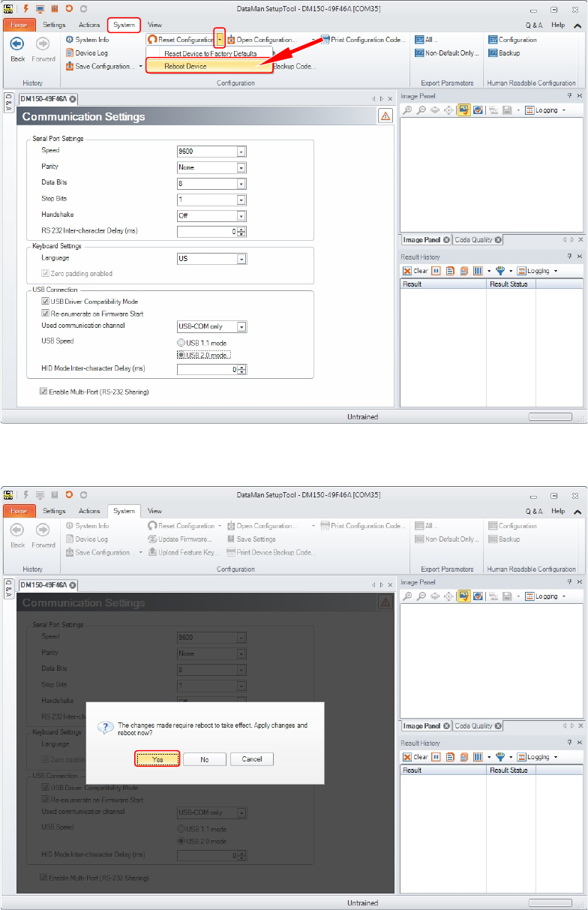
Task: Choose Non-Default Only export in the upper window
Action: point(445,53)
